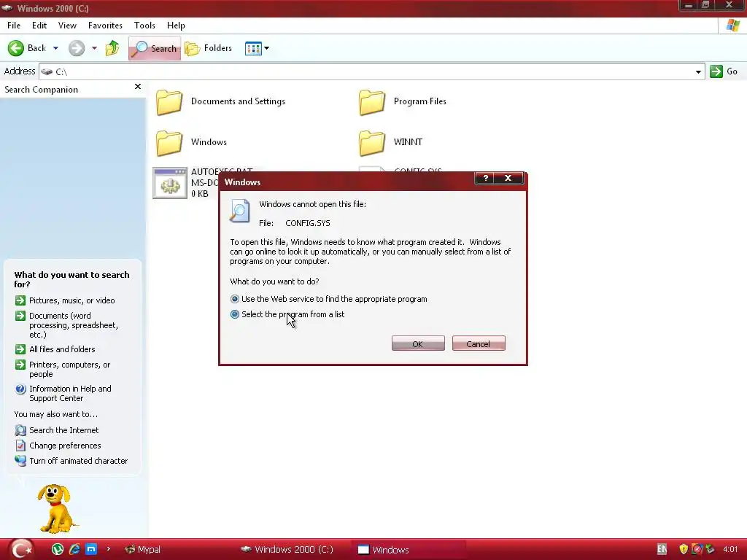Open the Help menu
This screenshot has width=747, height=560.
tap(176, 26)
